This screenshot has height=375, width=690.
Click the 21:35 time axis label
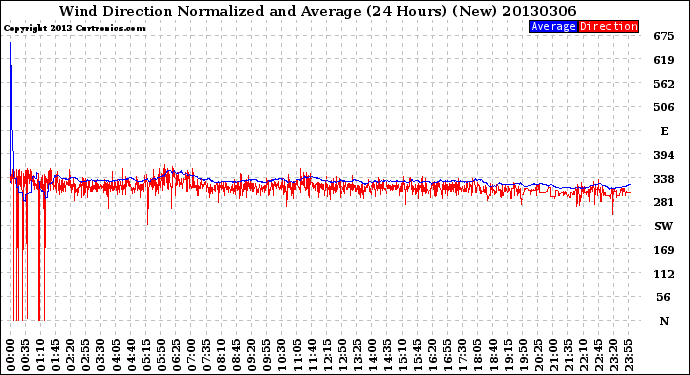568,355
